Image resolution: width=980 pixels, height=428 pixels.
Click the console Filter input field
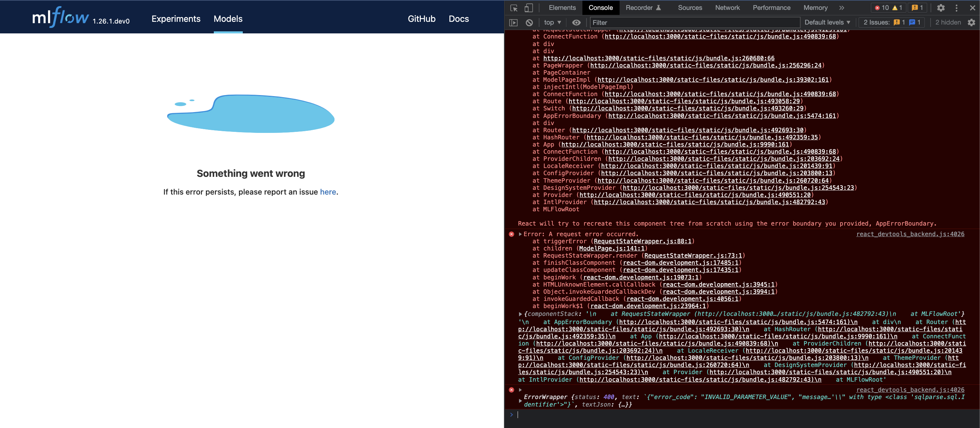694,22
